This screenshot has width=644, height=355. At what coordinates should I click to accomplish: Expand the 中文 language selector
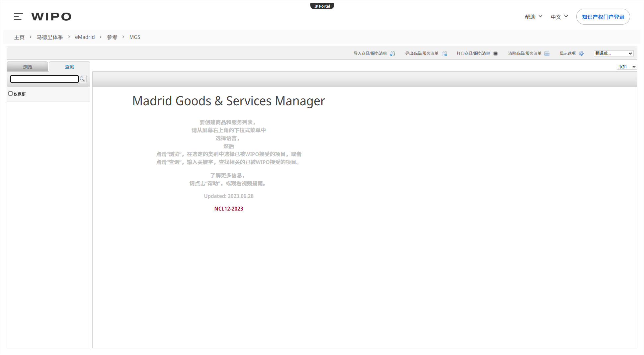pyautogui.click(x=559, y=17)
